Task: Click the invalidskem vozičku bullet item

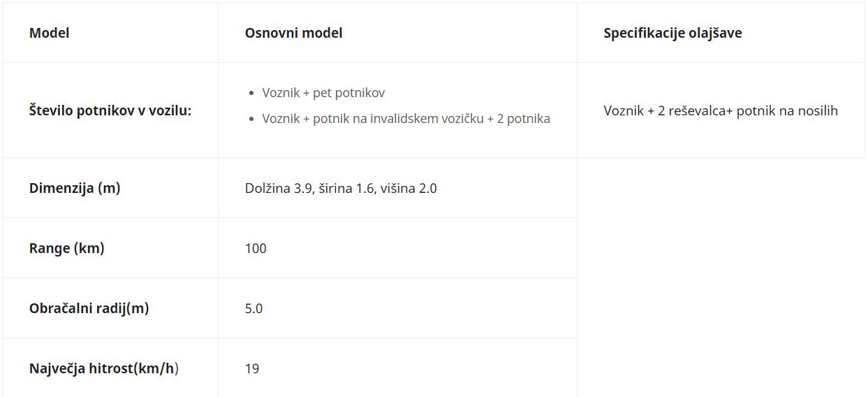Action: (x=406, y=119)
